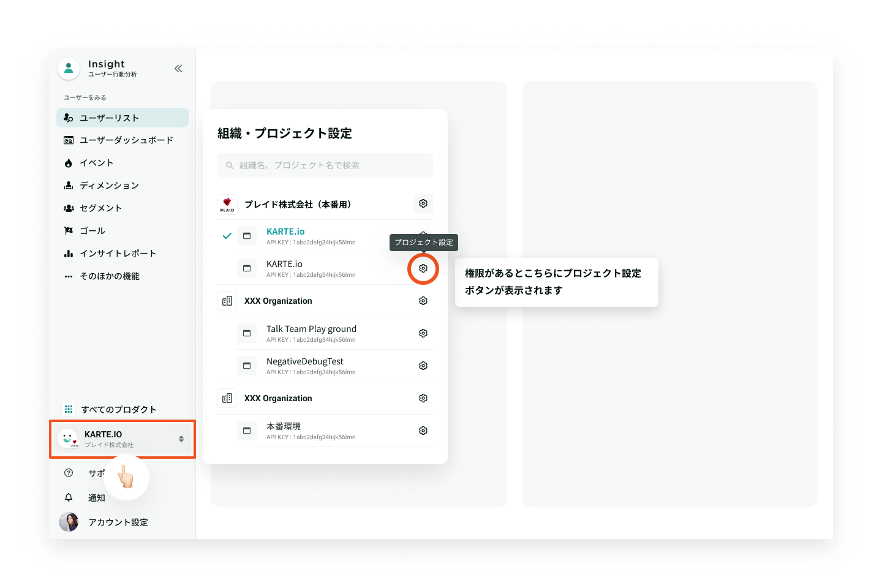Open the KARTE.IO project switcher dropdown
Screen dimensions: 882x588
[x=123, y=439]
